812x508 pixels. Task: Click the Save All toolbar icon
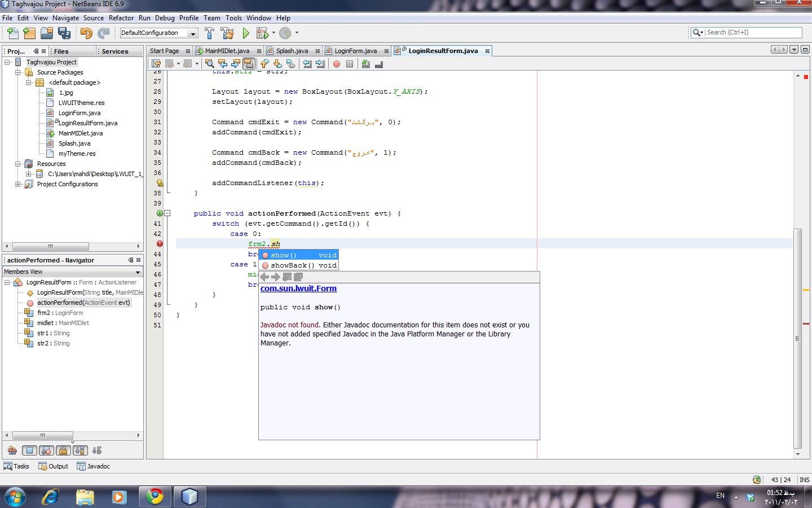point(64,33)
